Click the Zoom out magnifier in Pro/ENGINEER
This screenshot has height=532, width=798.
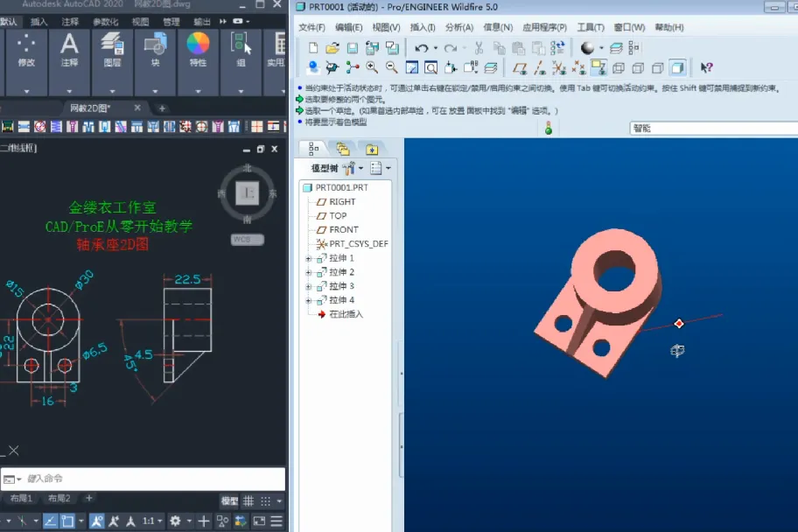pyautogui.click(x=391, y=67)
